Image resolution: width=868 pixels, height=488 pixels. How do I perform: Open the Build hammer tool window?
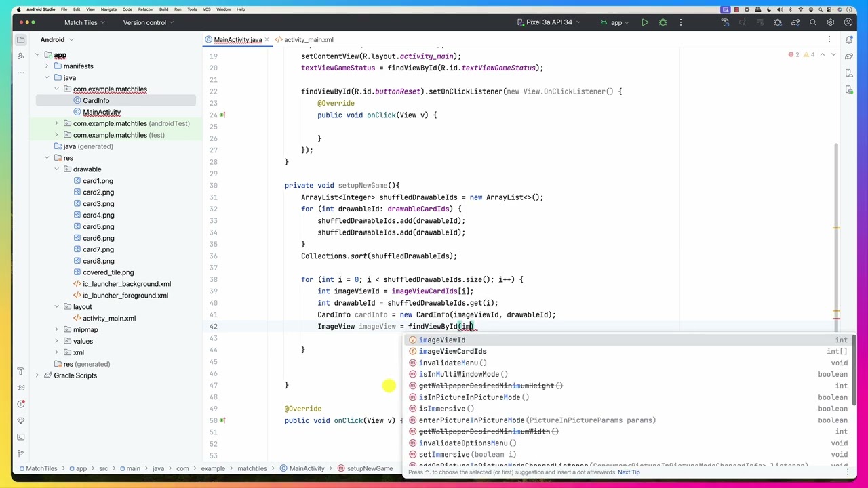coord(21,371)
